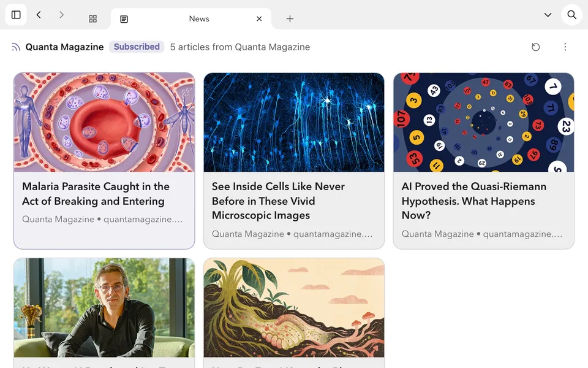Screen dimensions: 588x368
Task: Click the Quanta Magazine RSS feed icon
Action: pos(16,47)
